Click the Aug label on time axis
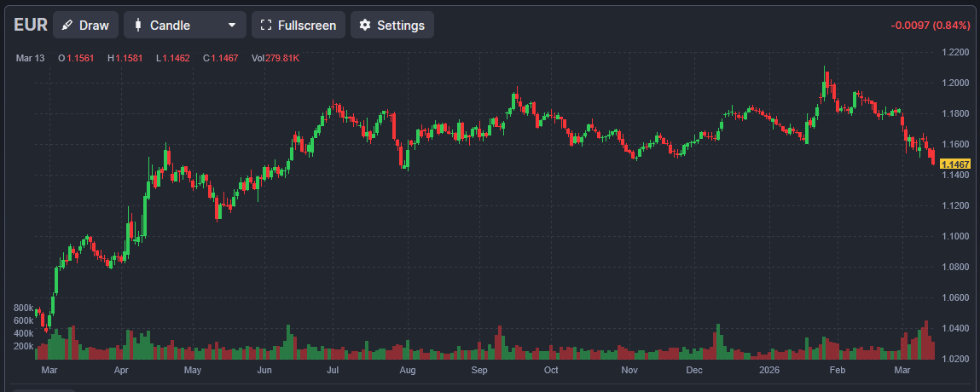The height and width of the screenshot is (392, 980). pos(408,370)
